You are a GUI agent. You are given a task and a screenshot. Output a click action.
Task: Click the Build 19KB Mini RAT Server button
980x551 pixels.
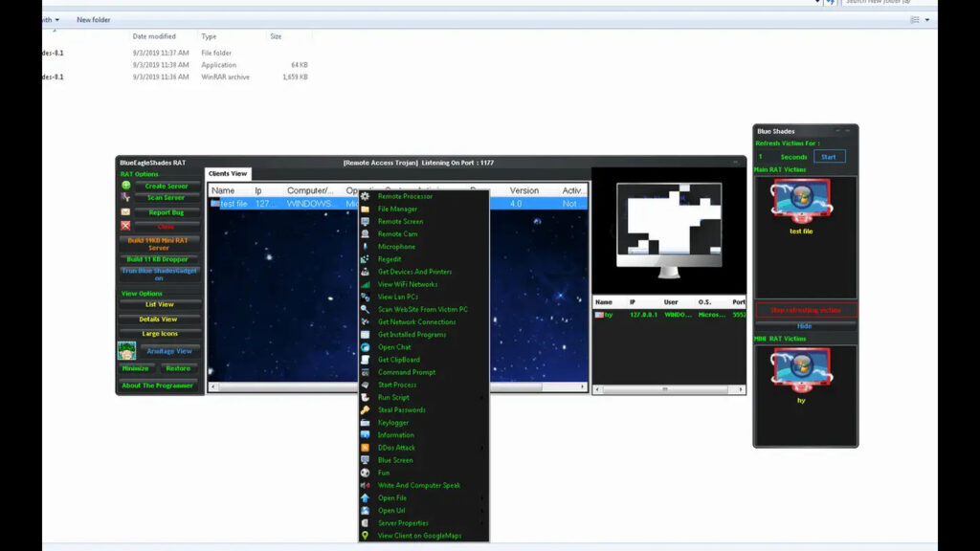159,244
